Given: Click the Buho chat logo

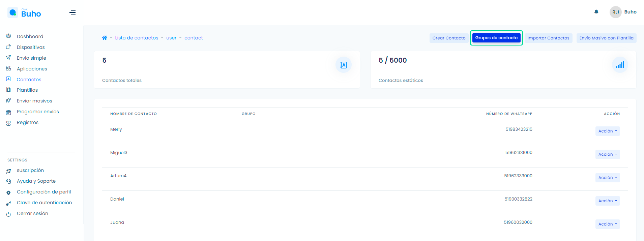Looking at the screenshot, I should [x=24, y=13].
